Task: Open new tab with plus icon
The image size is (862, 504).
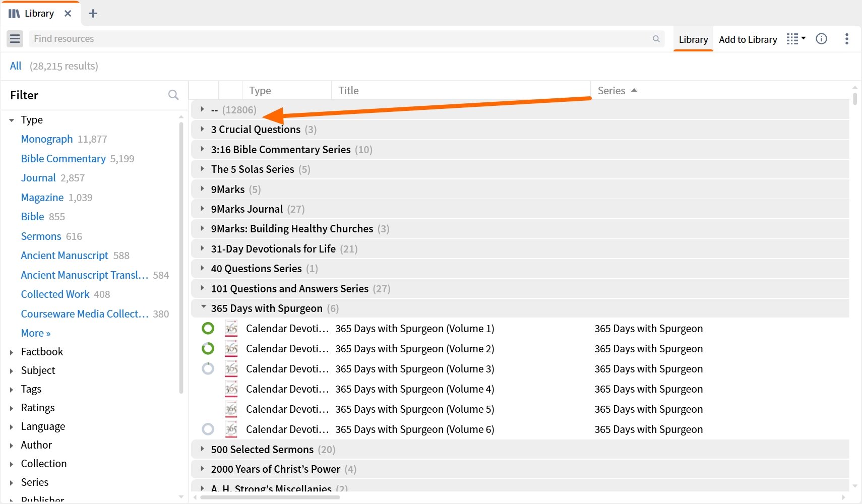Action: tap(93, 14)
